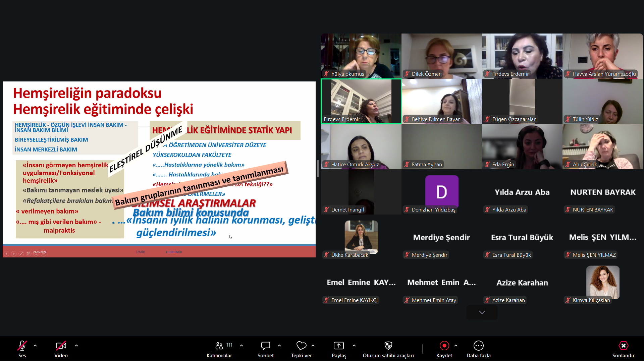Click muted mic icon on Behiye Dilmen Bayar
This screenshot has width=644, height=361.
click(x=407, y=119)
